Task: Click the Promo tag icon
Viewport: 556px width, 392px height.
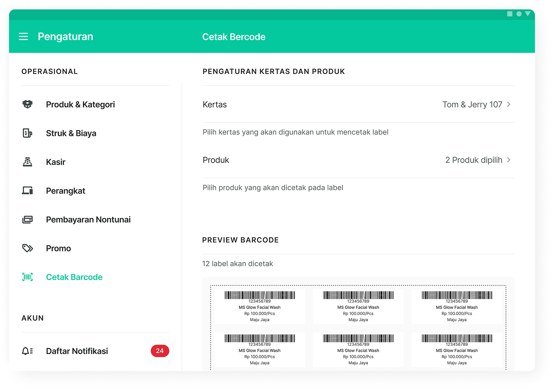Action: (x=27, y=248)
